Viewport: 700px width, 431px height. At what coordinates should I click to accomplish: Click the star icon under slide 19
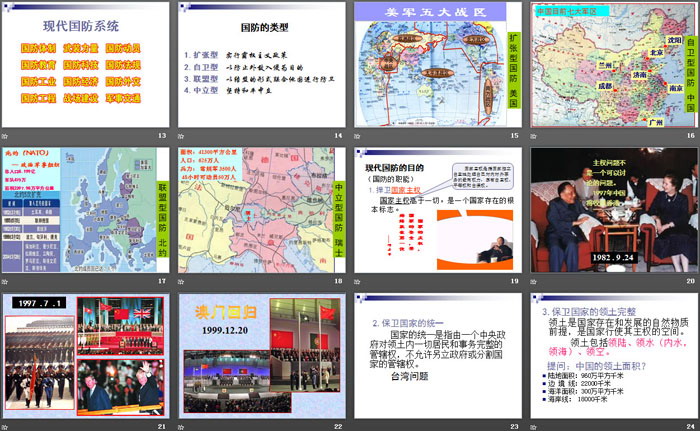click(359, 281)
